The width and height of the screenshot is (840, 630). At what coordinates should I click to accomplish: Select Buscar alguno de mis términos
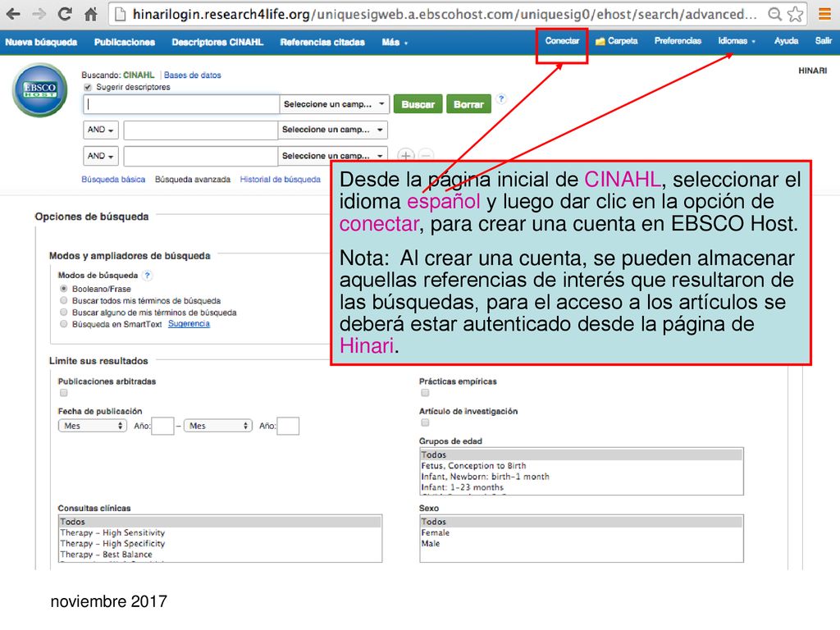click(64, 313)
